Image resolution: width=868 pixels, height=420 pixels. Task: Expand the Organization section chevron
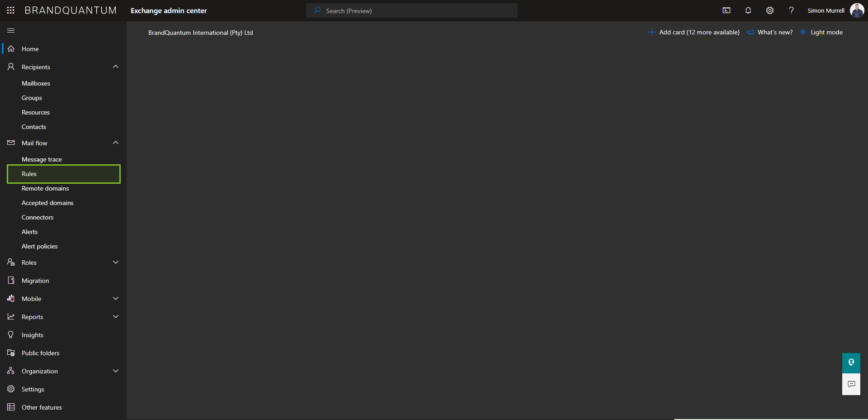click(116, 371)
